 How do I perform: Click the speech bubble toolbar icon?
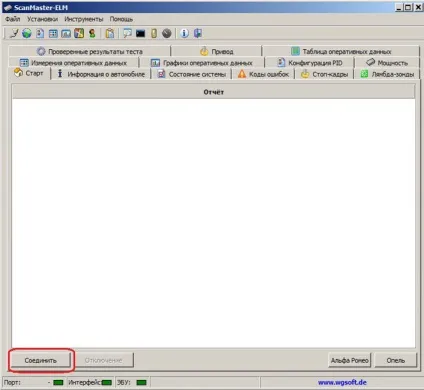[127, 33]
